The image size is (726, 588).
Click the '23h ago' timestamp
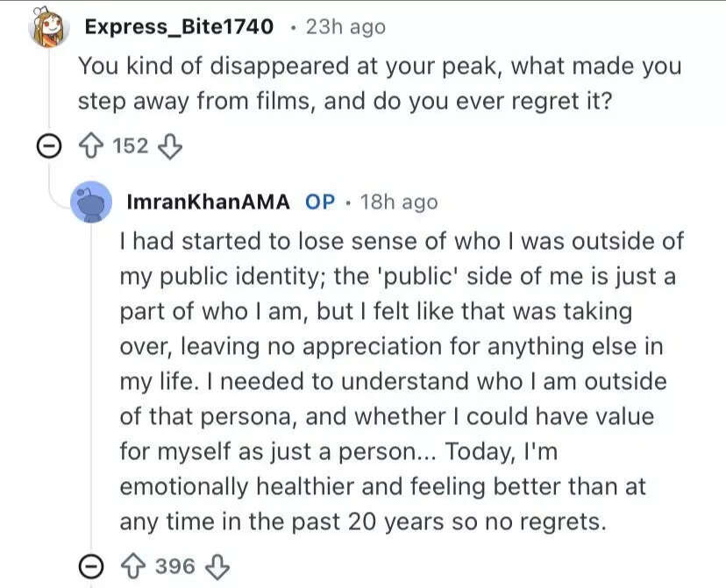click(345, 27)
